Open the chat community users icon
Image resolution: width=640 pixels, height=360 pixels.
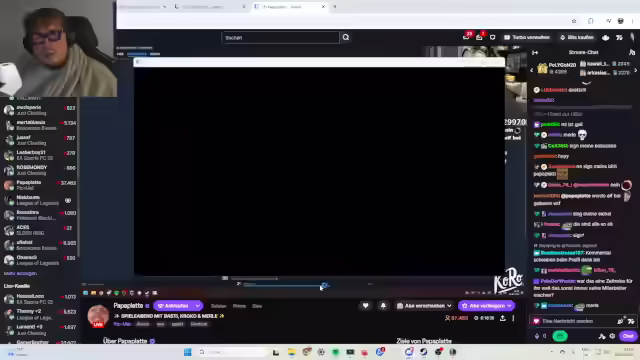point(632,52)
